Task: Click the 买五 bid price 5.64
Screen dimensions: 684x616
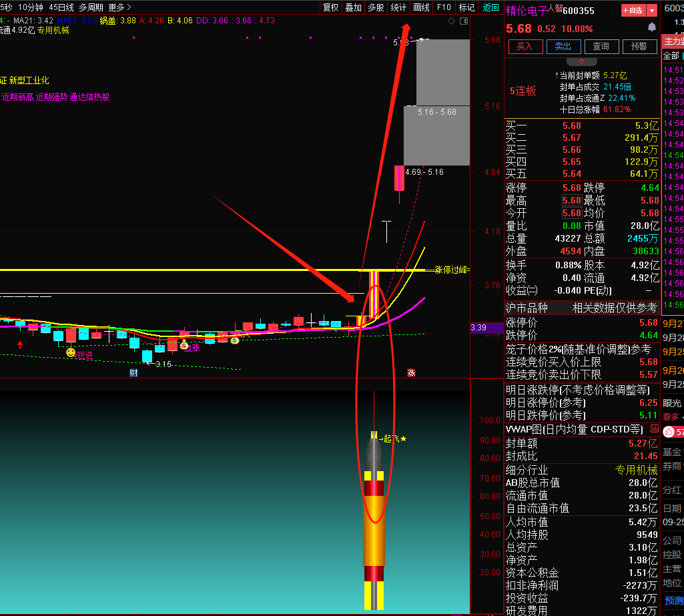Action: 571,174
